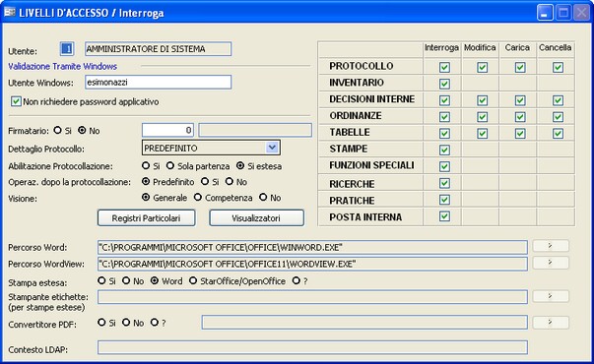Image resolution: width=594 pixels, height=364 pixels.
Task: Click the Percorso Word path field
Action: (312, 247)
